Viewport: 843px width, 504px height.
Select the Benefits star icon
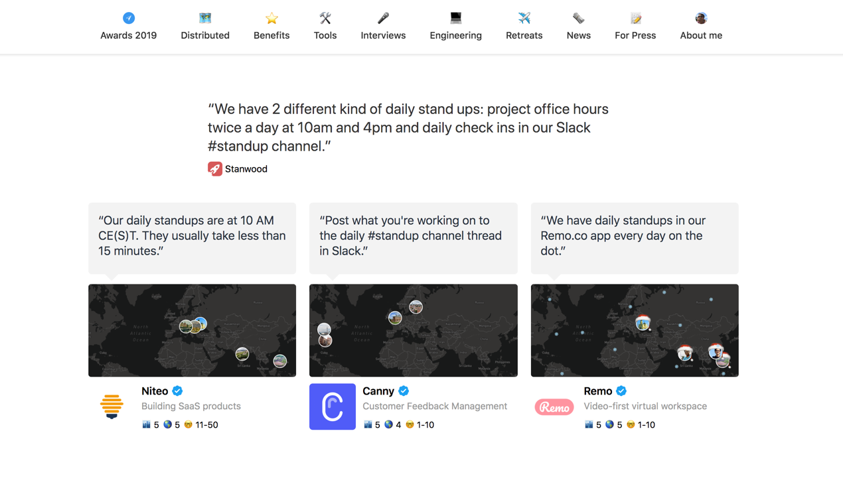coord(271,18)
